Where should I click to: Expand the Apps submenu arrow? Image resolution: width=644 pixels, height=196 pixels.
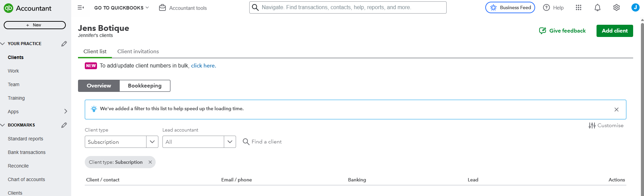[x=66, y=111]
